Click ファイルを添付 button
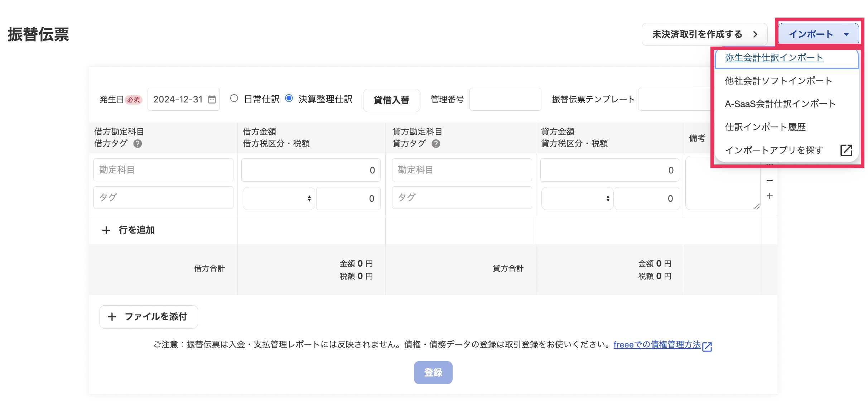This screenshot has width=868, height=402. click(149, 317)
